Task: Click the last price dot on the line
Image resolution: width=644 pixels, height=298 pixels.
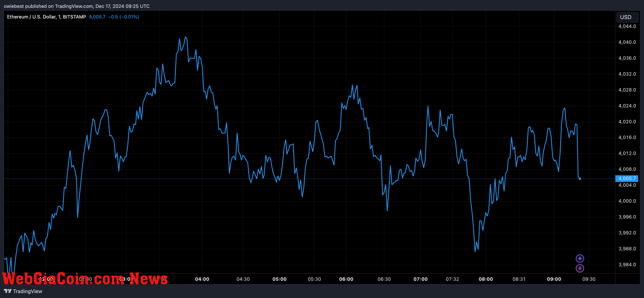Action: coord(580,179)
